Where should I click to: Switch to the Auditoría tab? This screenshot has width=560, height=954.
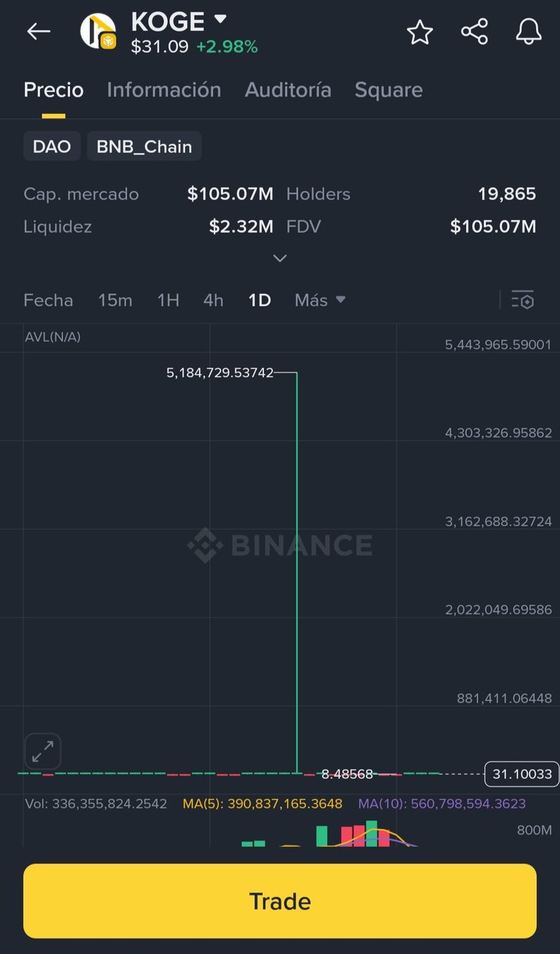click(x=288, y=90)
